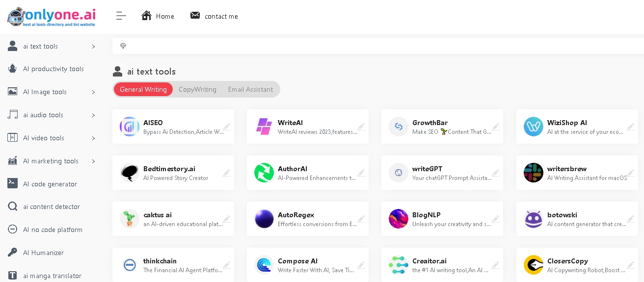Click the writeGPT logo
The height and width of the screenshot is (282, 644).
[x=399, y=173]
